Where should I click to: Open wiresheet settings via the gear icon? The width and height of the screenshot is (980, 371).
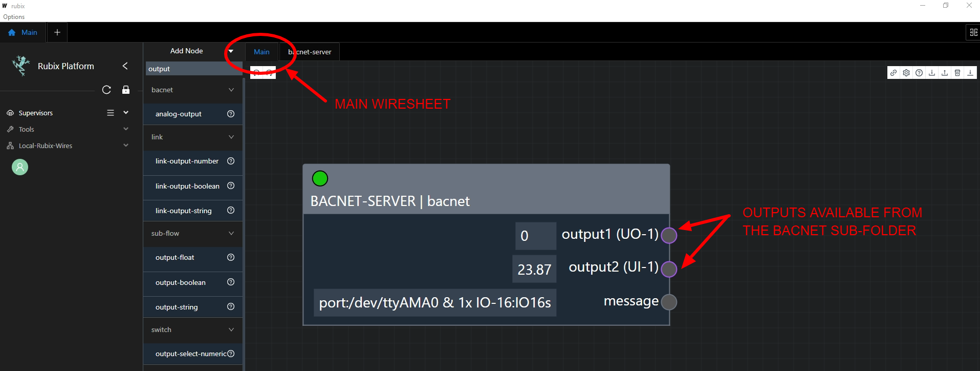click(906, 73)
